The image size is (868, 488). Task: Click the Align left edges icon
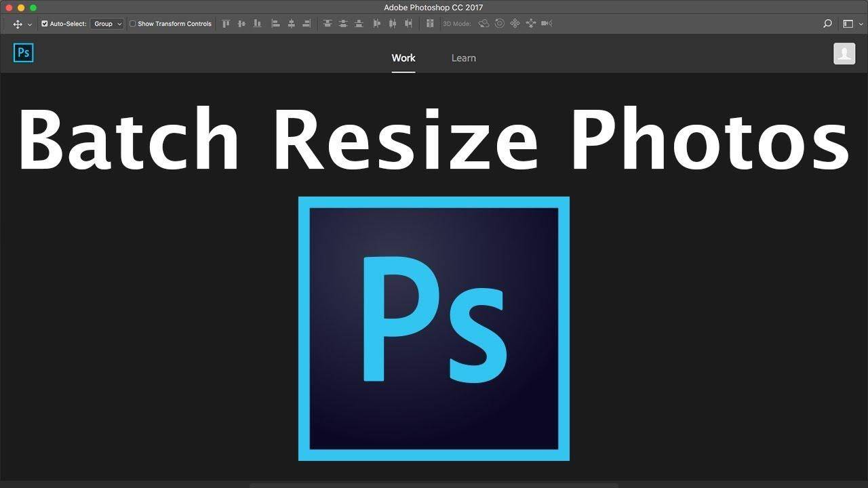[275, 23]
